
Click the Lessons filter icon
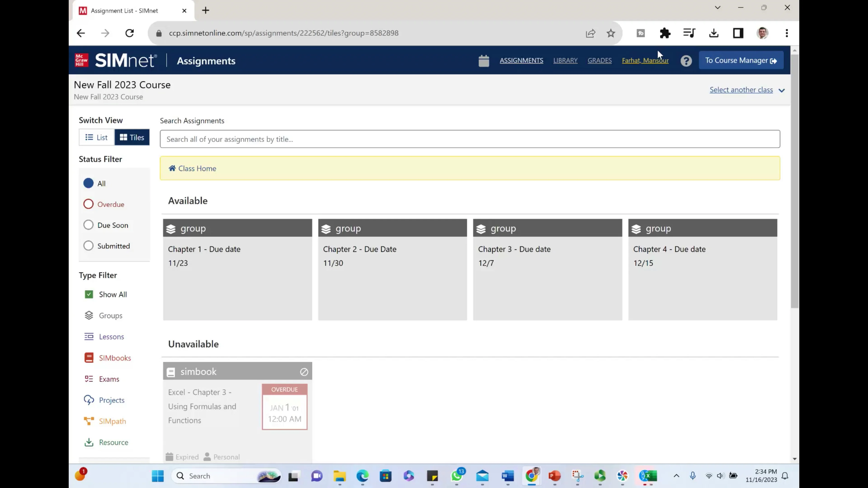[x=89, y=336]
